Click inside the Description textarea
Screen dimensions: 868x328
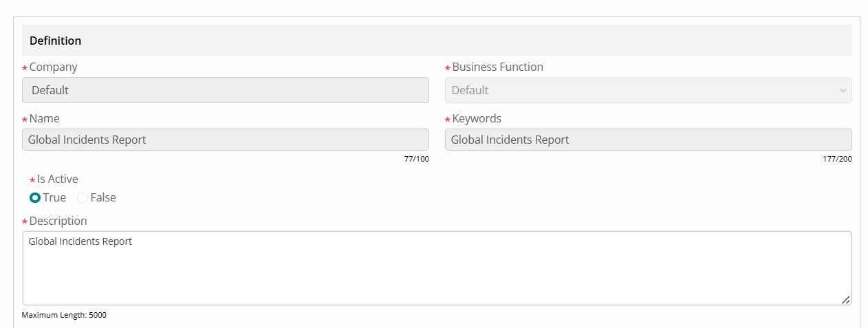pos(437,268)
